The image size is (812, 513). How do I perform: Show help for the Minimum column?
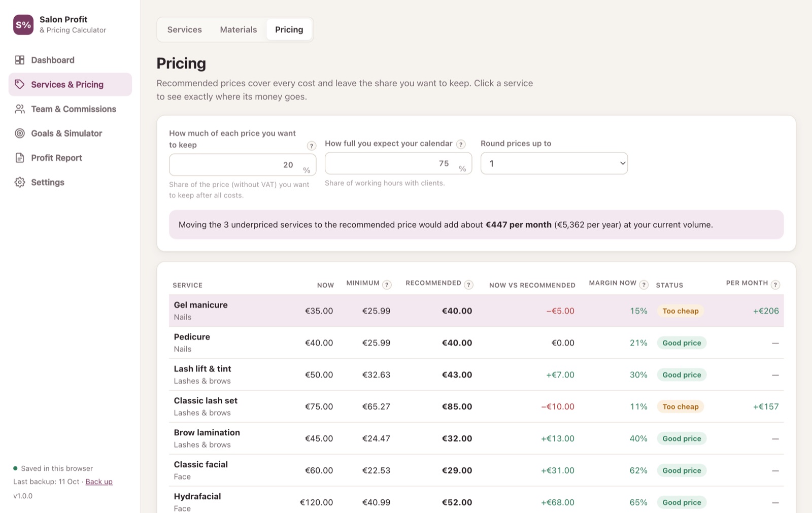387,285
